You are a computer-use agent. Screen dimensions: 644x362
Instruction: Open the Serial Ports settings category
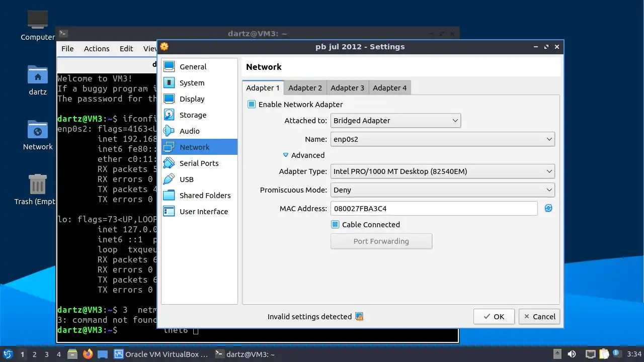(199, 163)
